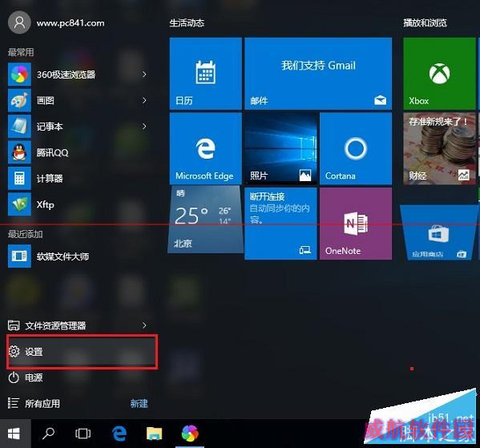480x448 pixels.
Task: Launch the OneNote tile
Action: [356, 224]
